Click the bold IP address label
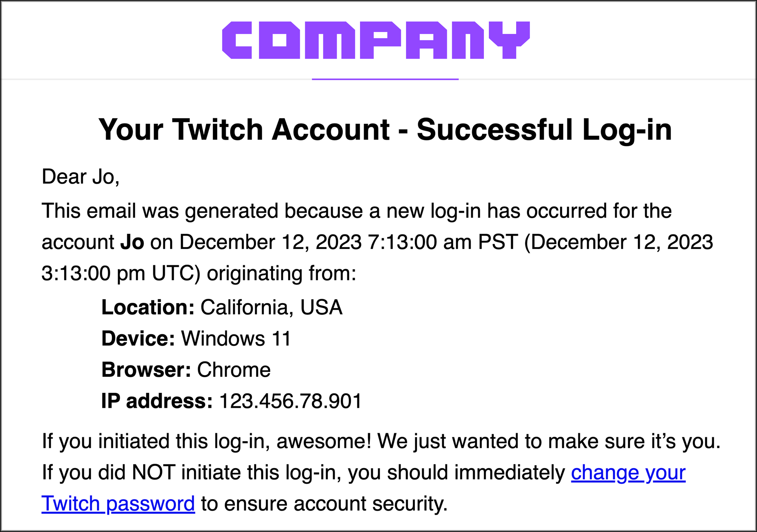 pos(157,401)
